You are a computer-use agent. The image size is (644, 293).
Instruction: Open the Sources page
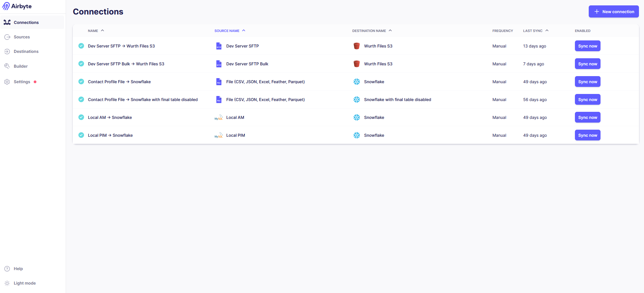coord(22,37)
